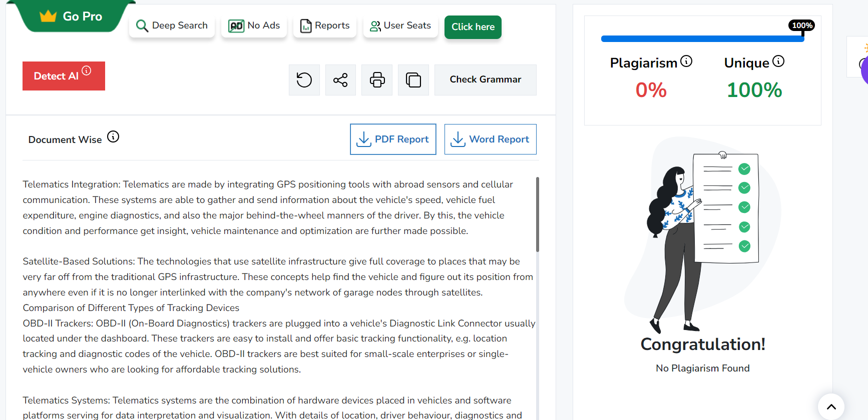Click the info icon next to Document Wise
Viewport: 868px width, 420px height.
click(113, 137)
